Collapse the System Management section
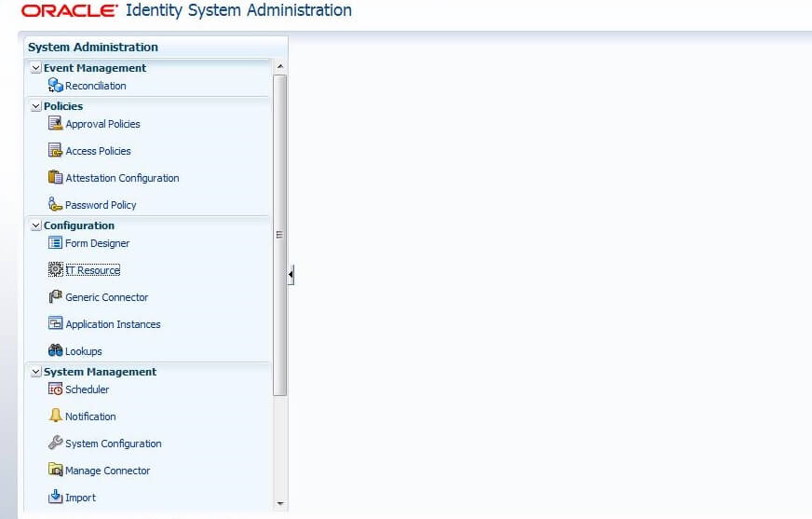Screen dimensions: 812x519 tap(36, 372)
